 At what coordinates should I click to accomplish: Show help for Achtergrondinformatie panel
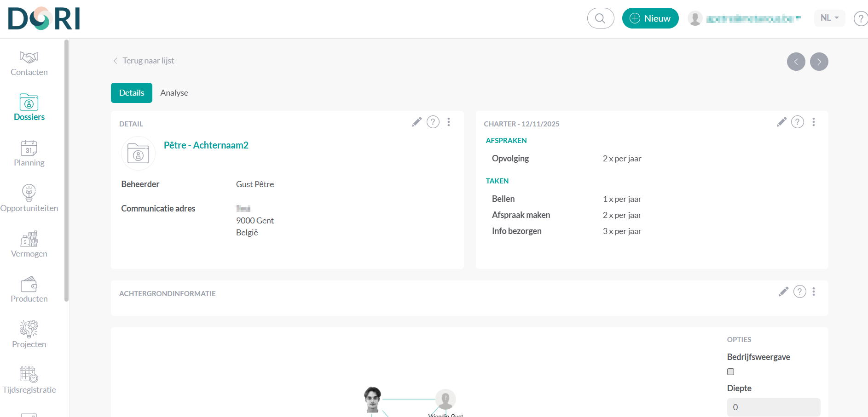tap(799, 291)
